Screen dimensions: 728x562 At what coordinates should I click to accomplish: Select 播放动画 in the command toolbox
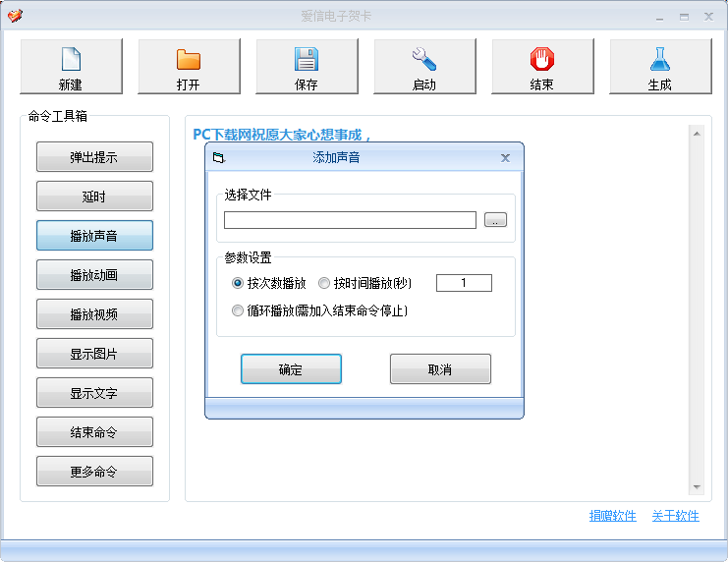(94, 275)
